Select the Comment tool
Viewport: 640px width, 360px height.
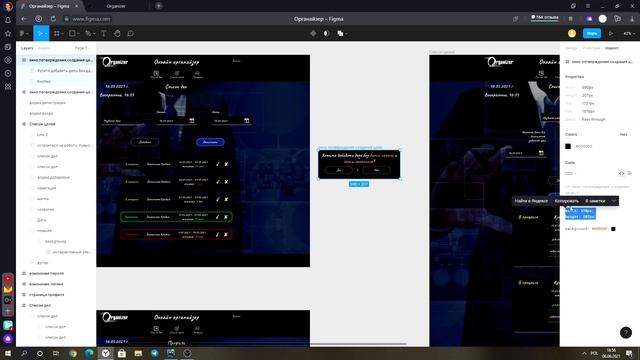tap(130, 33)
